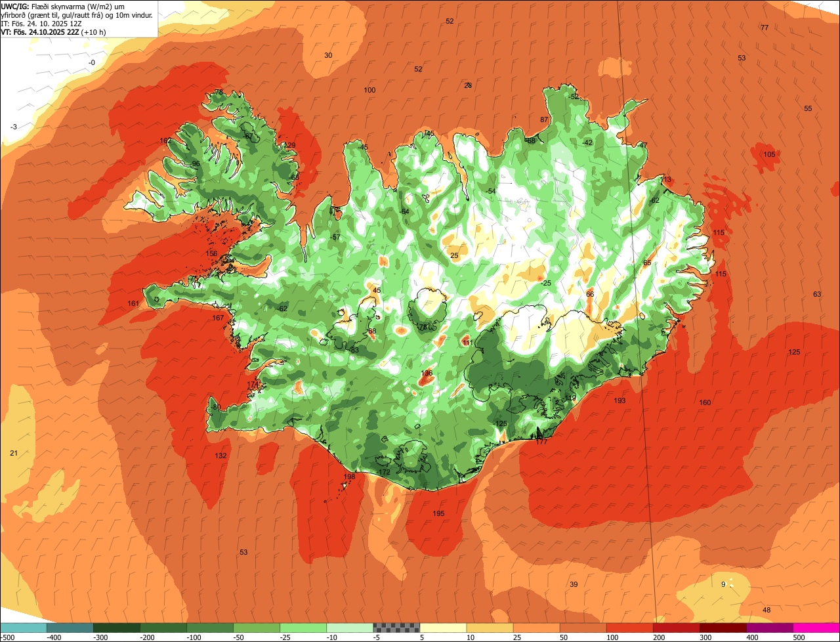Click the map value '177' on the south coast
Image resolution: width=840 pixels, height=642 pixels.
[x=541, y=442]
